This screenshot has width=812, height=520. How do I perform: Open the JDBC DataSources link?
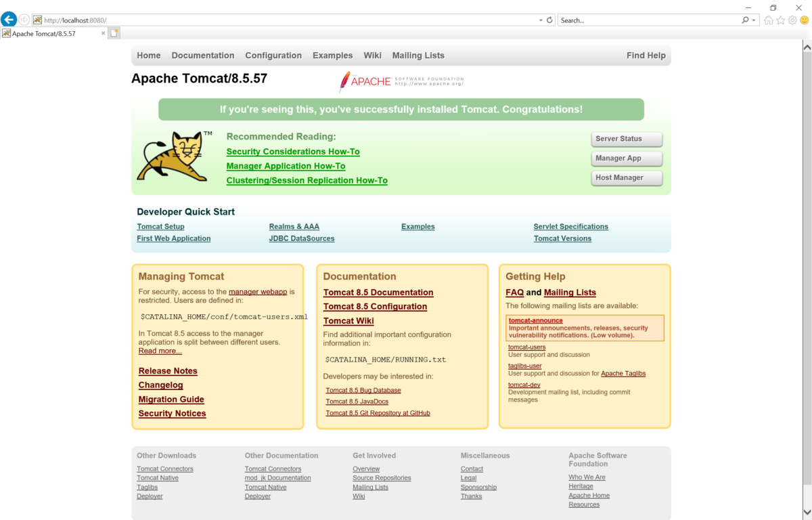(x=302, y=238)
